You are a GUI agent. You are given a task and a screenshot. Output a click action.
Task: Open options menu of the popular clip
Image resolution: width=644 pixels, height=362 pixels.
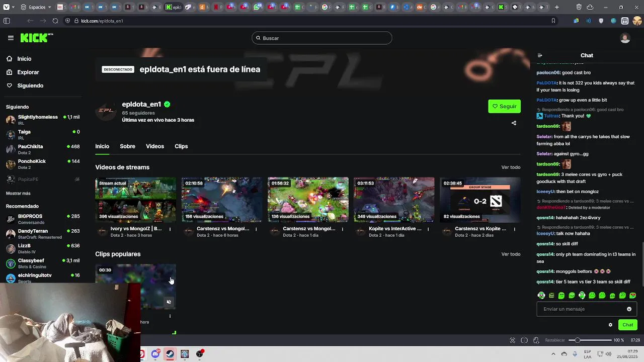(170, 316)
